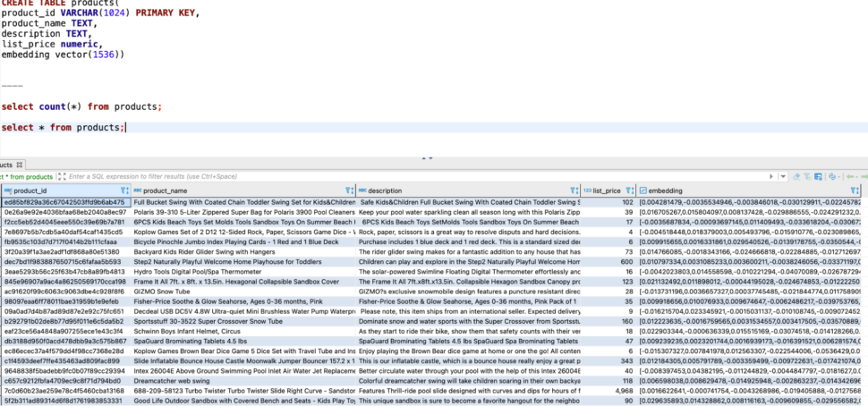
Task: Click the SQL filter expression input field
Action: (x=358, y=177)
